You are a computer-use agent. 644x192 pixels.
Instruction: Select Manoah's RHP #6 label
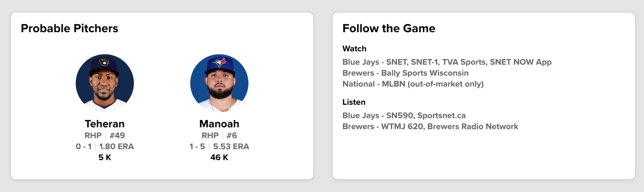[x=219, y=136]
